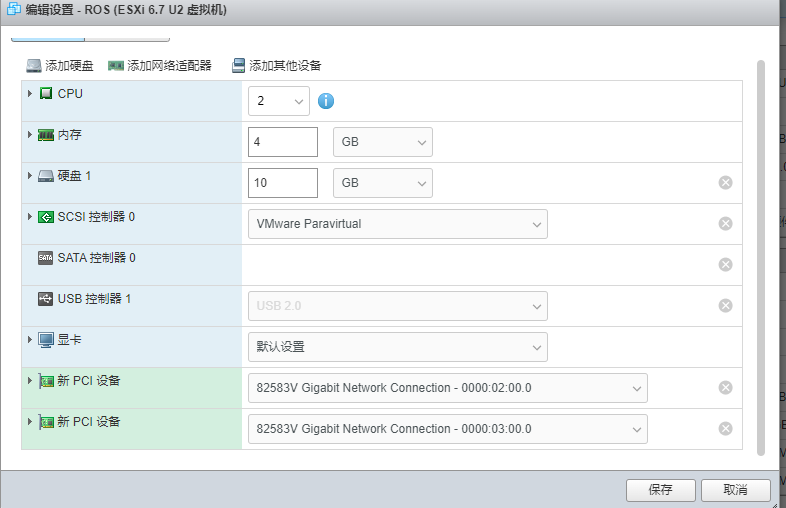This screenshot has height=508, width=786.
Task: Open the memory unit GB dropdown
Action: pos(383,142)
